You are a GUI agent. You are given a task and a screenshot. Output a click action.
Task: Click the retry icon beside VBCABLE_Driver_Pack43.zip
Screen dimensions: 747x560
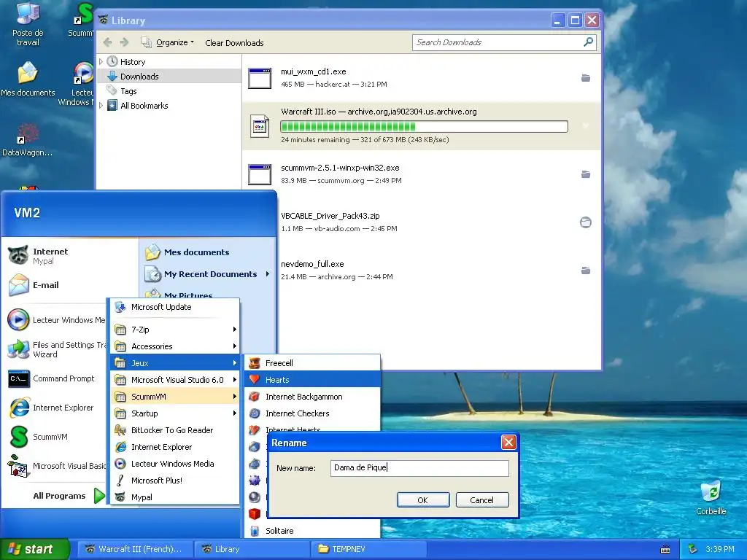pos(586,222)
